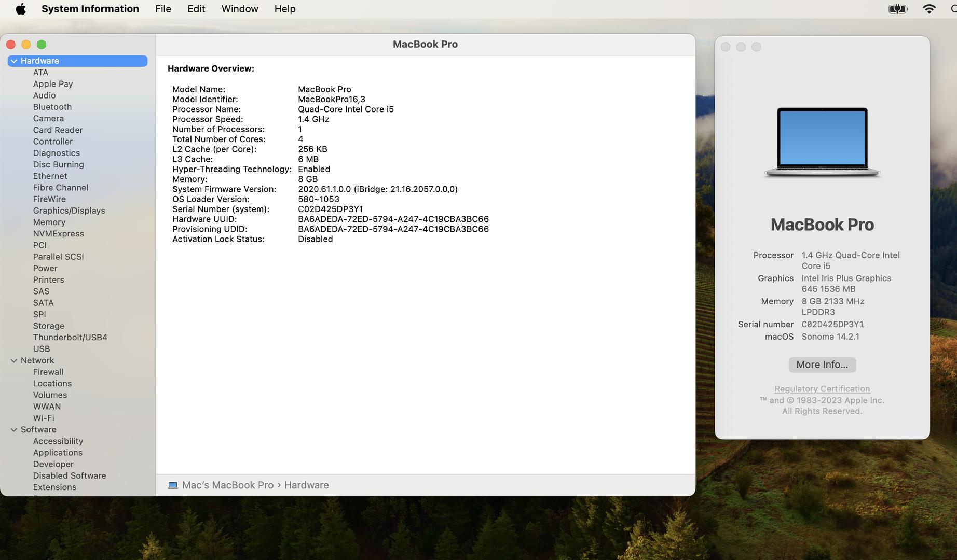Viewport: 957px width, 560px height.
Task: Select Audio in the sidebar
Action: (45, 95)
